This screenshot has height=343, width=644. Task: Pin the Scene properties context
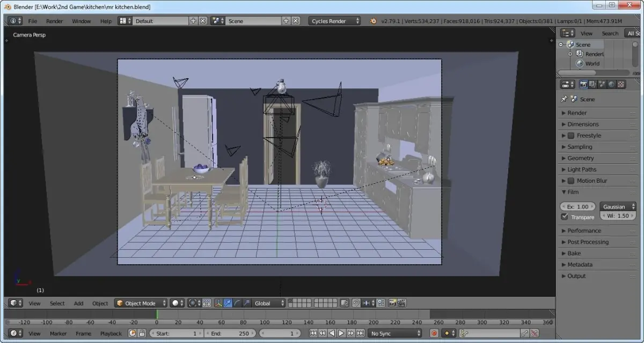point(564,99)
